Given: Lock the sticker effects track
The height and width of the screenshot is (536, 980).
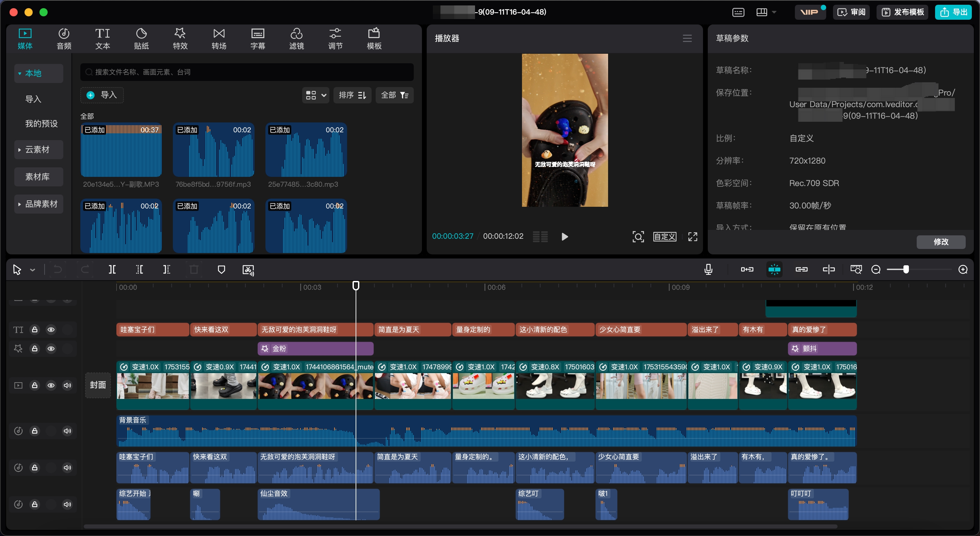Looking at the screenshot, I should pyautogui.click(x=35, y=349).
